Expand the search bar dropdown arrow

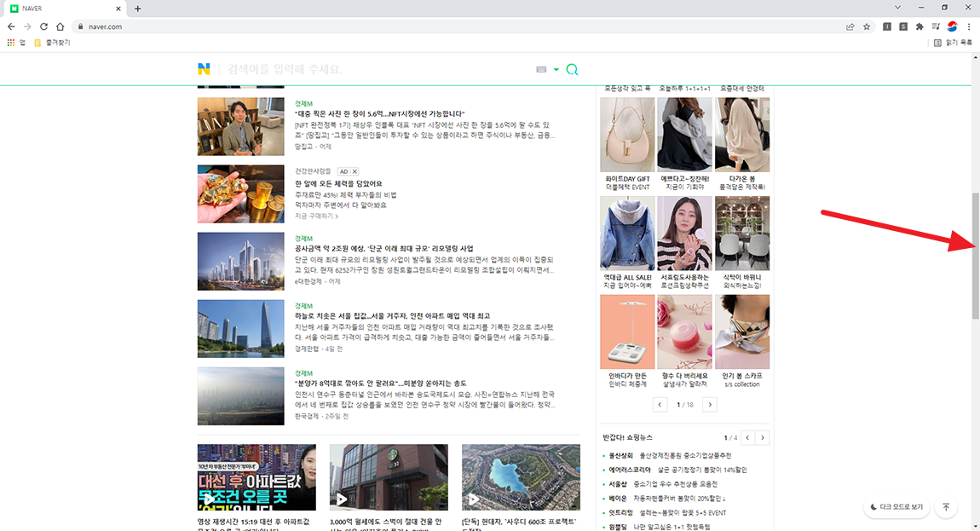click(556, 69)
